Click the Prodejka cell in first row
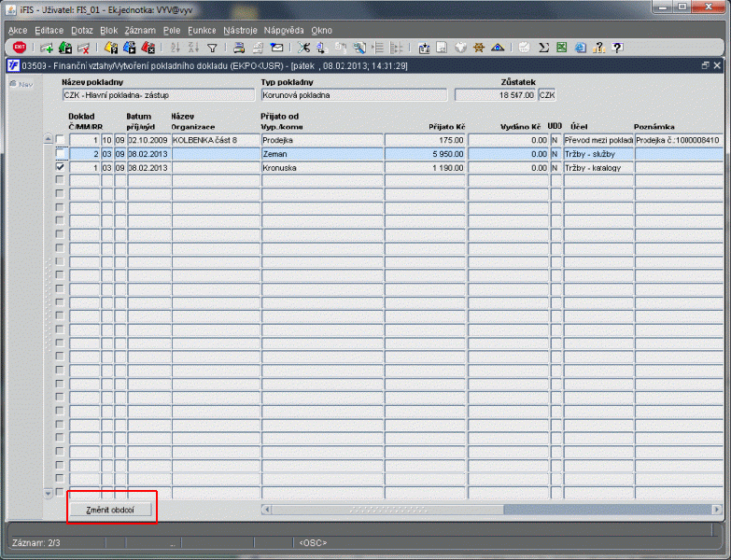 (323, 140)
